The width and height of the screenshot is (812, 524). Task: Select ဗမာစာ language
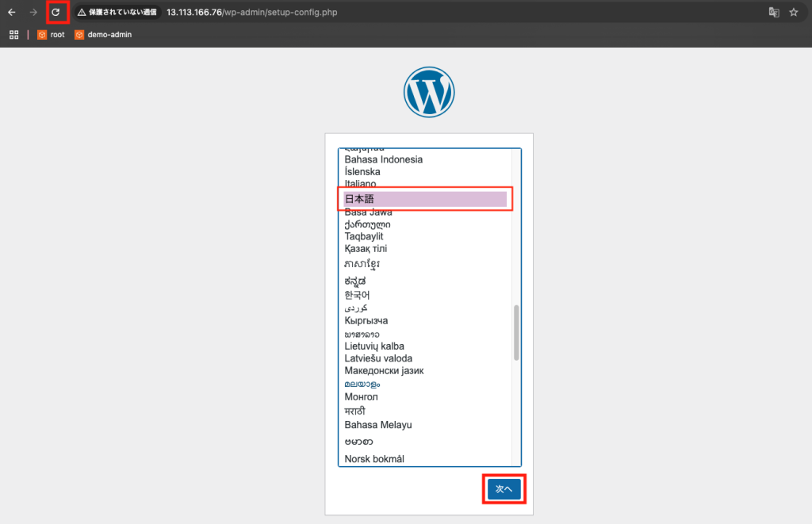(425, 442)
